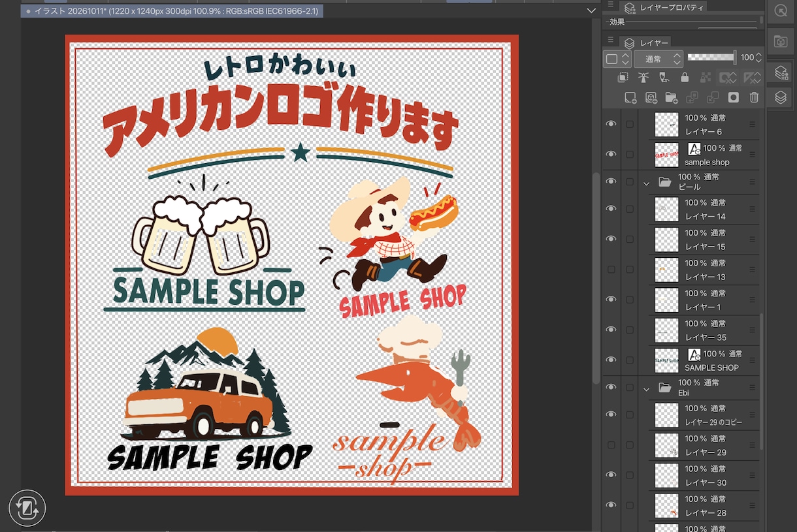Select the レイヤー 6 thumbnail
797x532 pixels.
(666, 124)
